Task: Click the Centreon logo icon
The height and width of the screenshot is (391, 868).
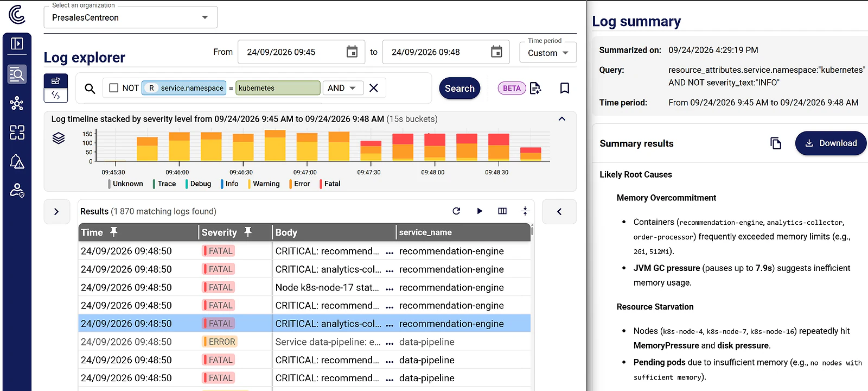Action: coord(17,15)
